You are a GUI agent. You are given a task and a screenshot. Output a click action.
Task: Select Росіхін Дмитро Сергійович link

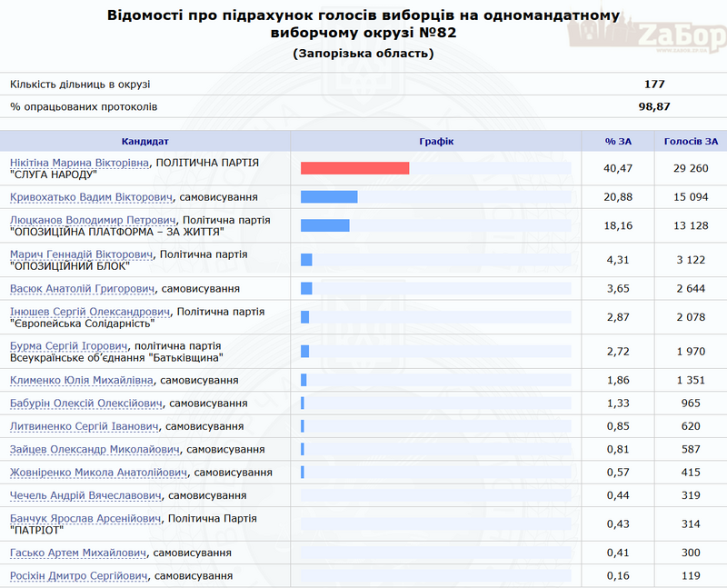click(79, 575)
